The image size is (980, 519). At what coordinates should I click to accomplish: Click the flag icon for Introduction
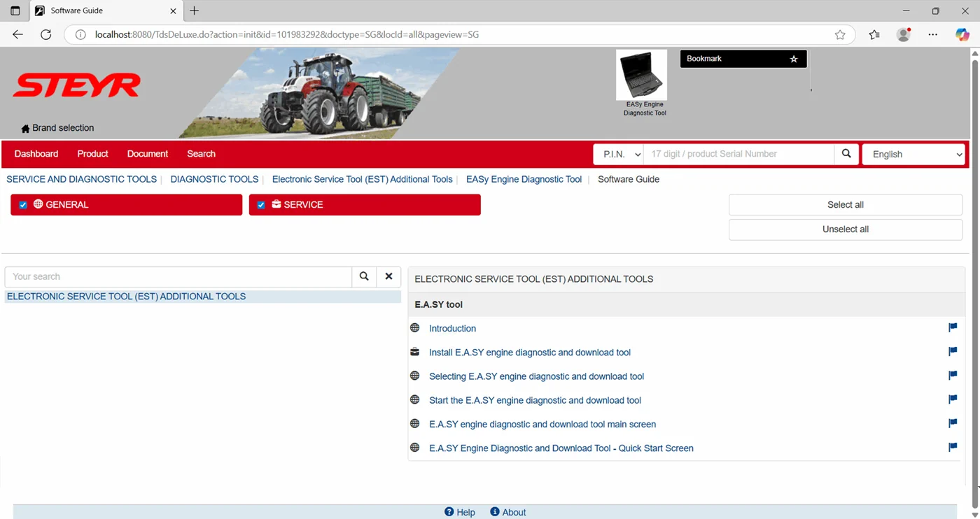tap(953, 327)
